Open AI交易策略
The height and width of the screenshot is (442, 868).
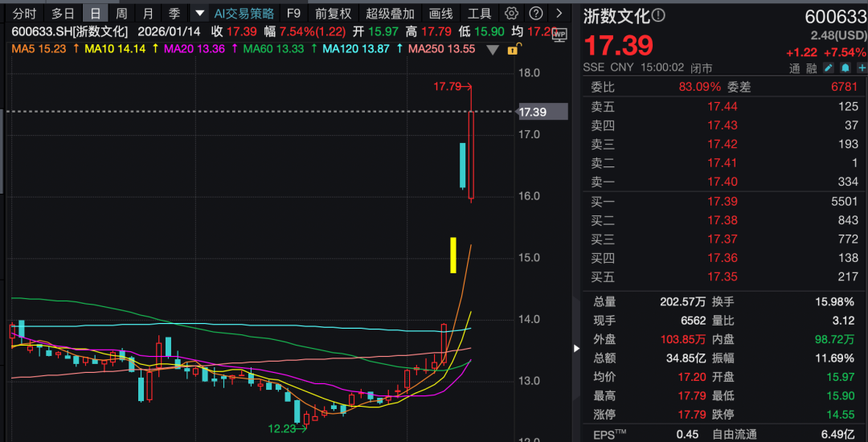click(244, 14)
